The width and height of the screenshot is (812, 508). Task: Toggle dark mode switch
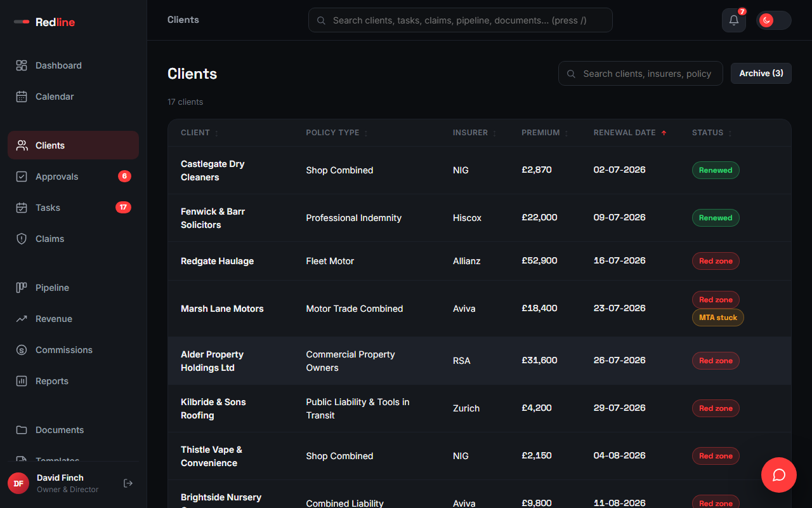[773, 20]
